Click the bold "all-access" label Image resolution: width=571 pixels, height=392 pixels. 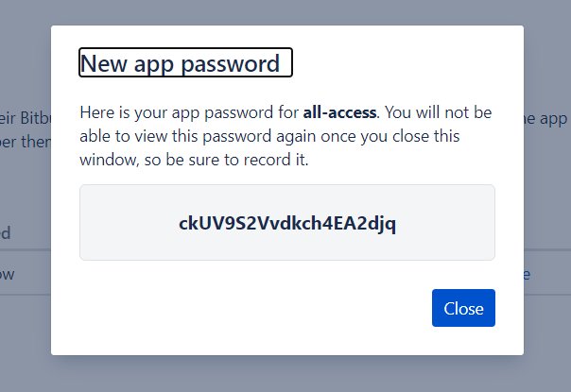pos(339,112)
